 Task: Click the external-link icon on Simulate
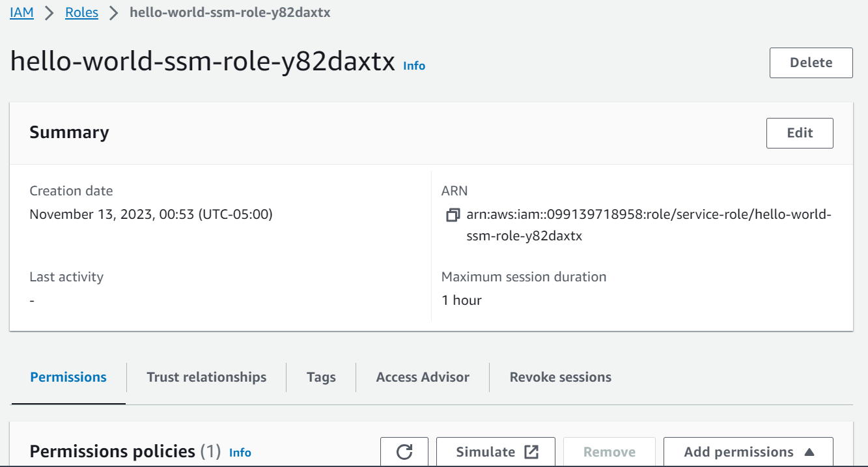531,452
